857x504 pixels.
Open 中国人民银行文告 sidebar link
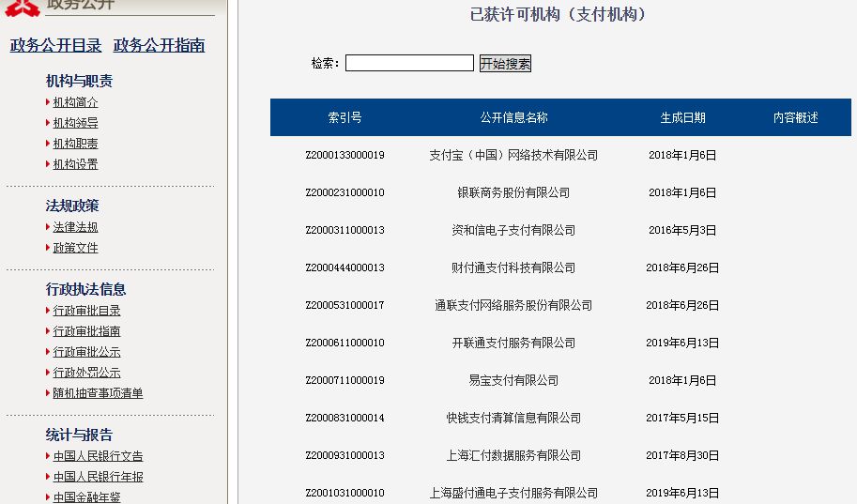tap(98, 456)
